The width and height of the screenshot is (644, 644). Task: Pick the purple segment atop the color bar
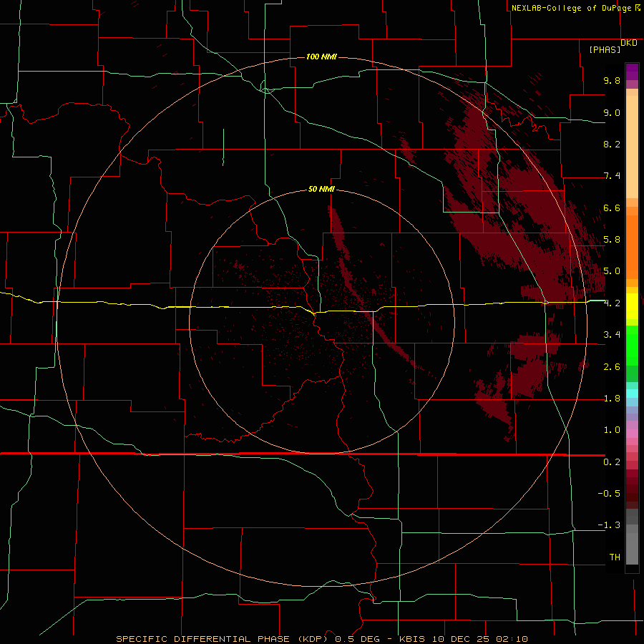[x=632, y=72]
